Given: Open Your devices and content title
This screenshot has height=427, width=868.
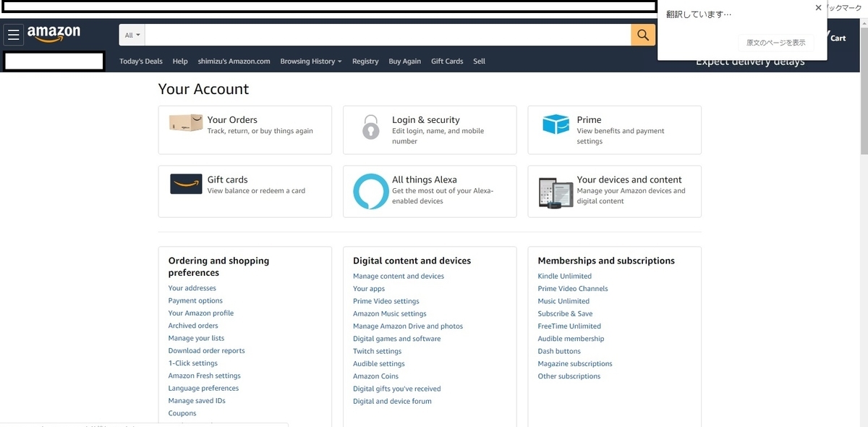Looking at the screenshot, I should click(629, 179).
